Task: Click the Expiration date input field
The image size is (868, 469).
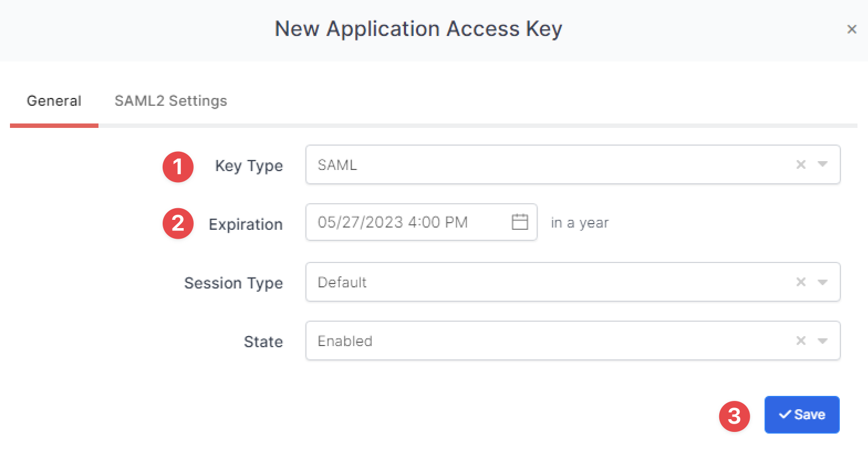Action: pos(404,222)
